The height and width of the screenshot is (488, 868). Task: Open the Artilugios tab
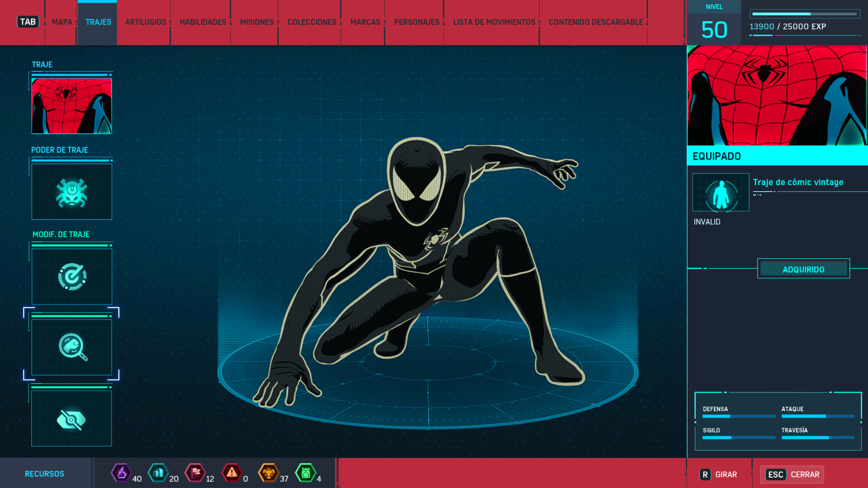tap(146, 22)
